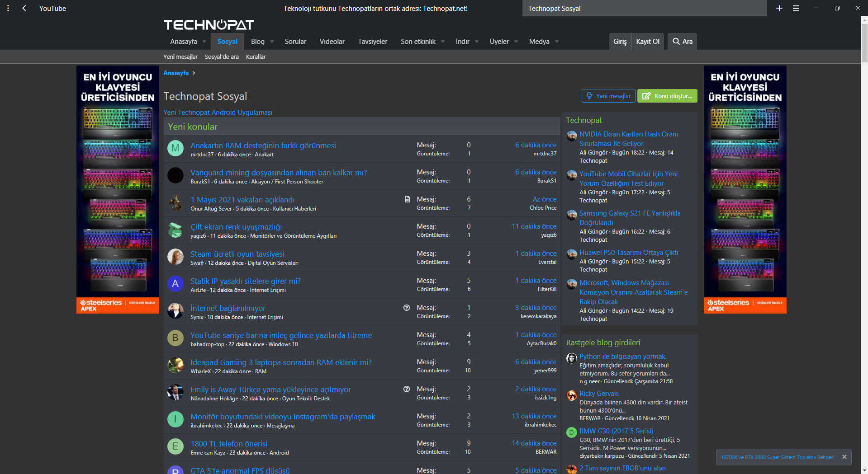Viewport: 868px width, 474px height.
Task: Open the browser three-dot menu
Action: [8, 8]
